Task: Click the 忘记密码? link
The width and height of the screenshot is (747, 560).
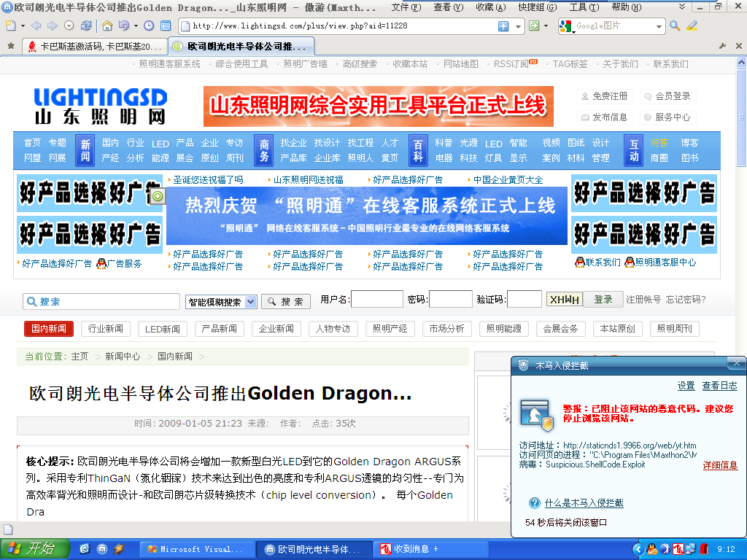Action: click(686, 299)
